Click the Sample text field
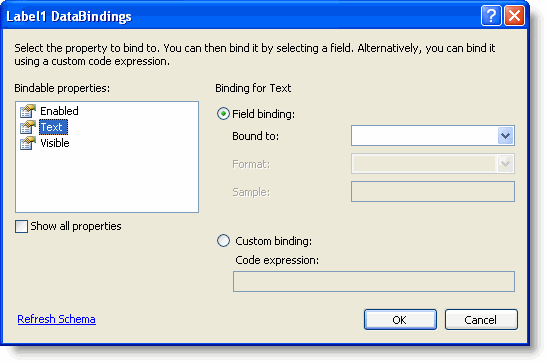Viewport: 546px width, 362px height. (x=433, y=191)
